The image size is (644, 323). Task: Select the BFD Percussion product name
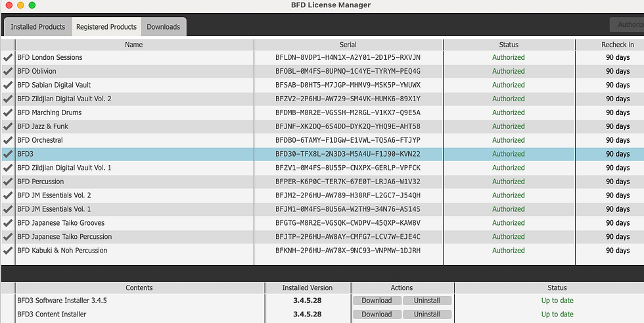(x=40, y=181)
